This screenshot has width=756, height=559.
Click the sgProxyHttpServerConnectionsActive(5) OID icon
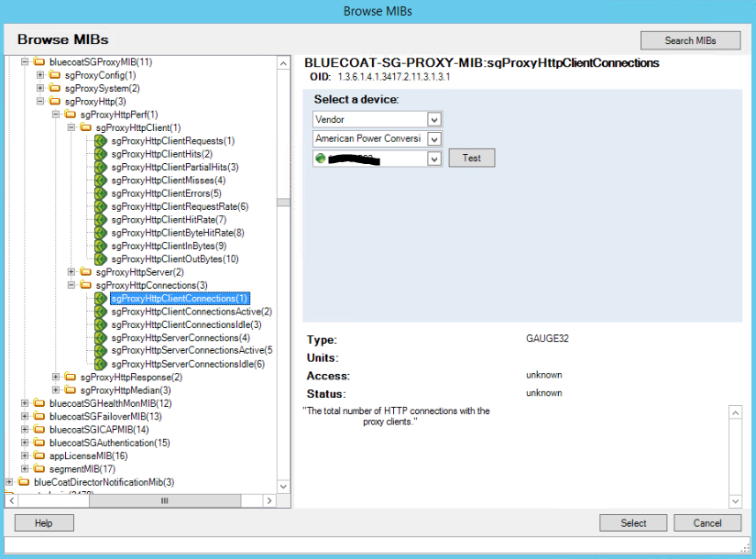100,351
